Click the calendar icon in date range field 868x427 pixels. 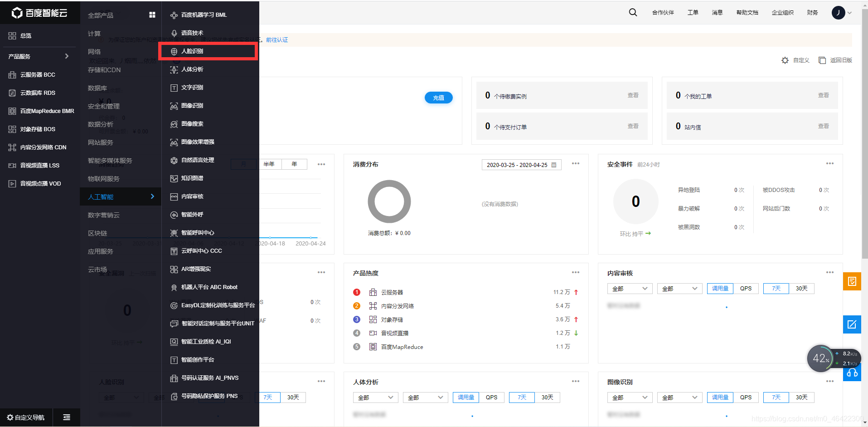point(554,165)
